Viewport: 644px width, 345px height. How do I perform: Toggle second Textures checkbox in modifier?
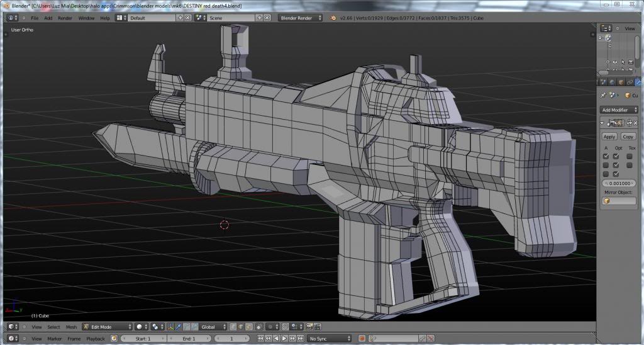point(629,166)
